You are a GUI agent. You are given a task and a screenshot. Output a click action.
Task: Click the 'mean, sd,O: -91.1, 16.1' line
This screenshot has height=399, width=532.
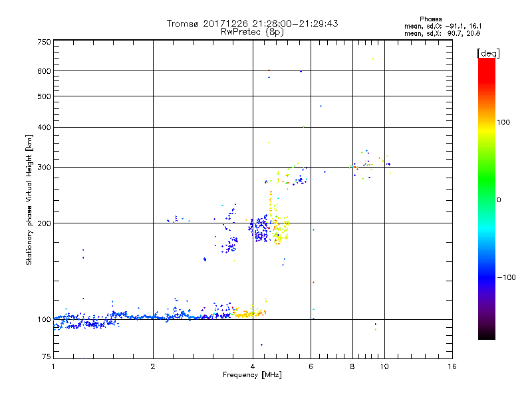[443, 26]
